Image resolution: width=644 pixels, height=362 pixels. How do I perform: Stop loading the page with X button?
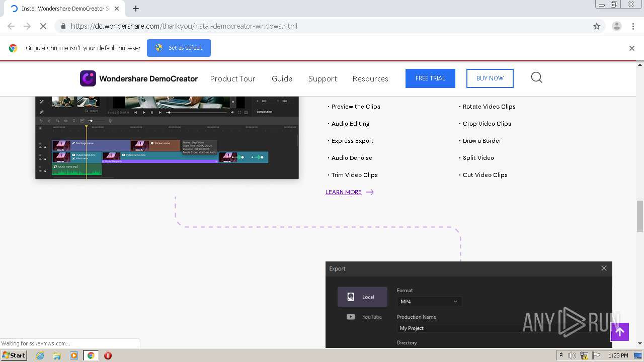[x=43, y=26]
